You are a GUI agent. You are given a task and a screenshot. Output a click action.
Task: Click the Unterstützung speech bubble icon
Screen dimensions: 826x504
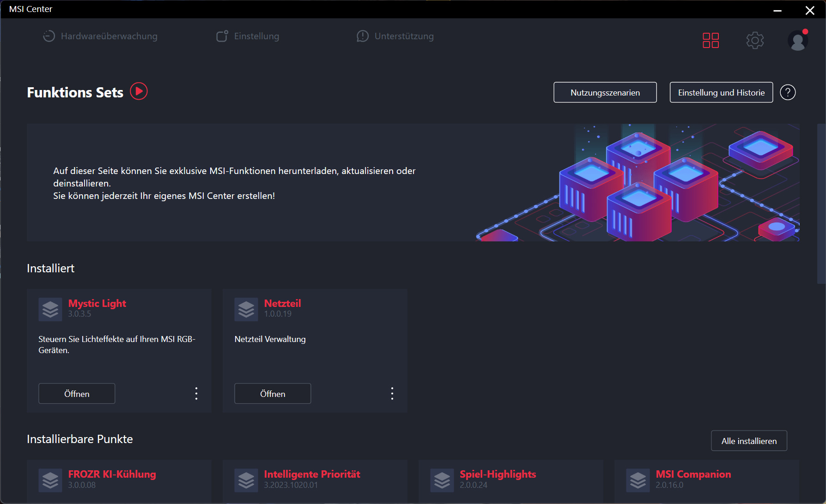click(363, 36)
